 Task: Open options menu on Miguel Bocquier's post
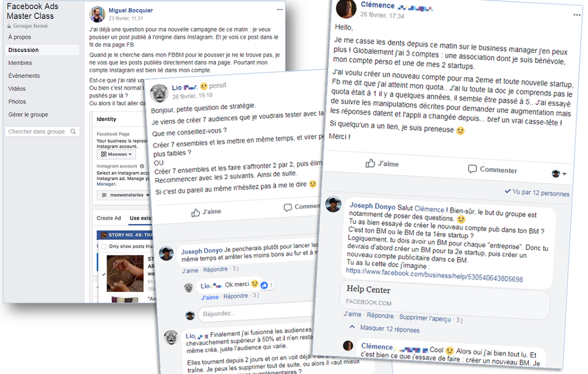[280, 10]
